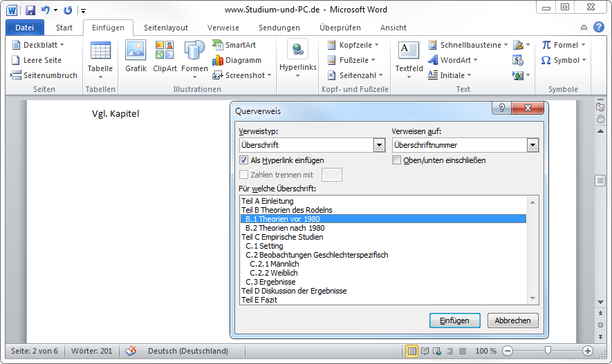Click Abbrechen to cancel the dialog
This screenshot has height=364, width=612.
click(513, 320)
